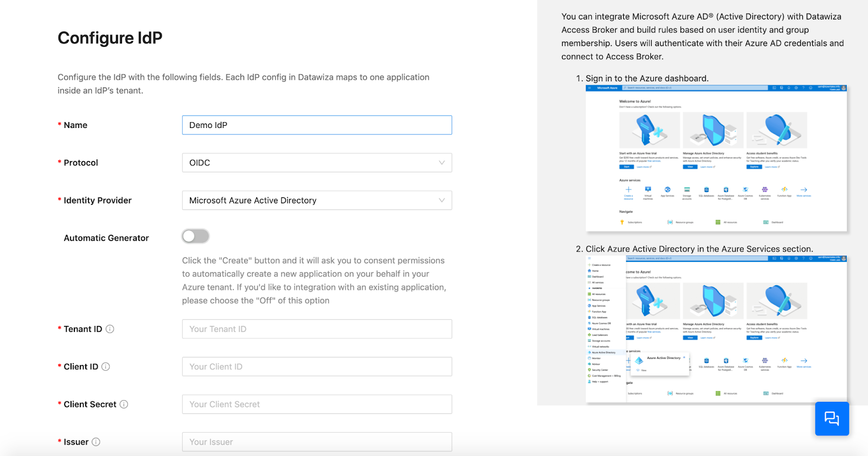Click the Identity Provider field label

point(98,201)
